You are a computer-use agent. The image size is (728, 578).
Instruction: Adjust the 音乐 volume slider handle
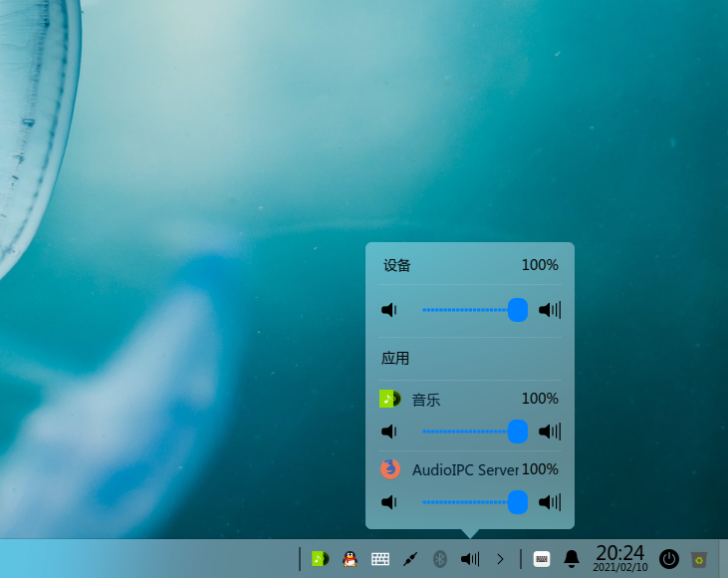tap(518, 432)
